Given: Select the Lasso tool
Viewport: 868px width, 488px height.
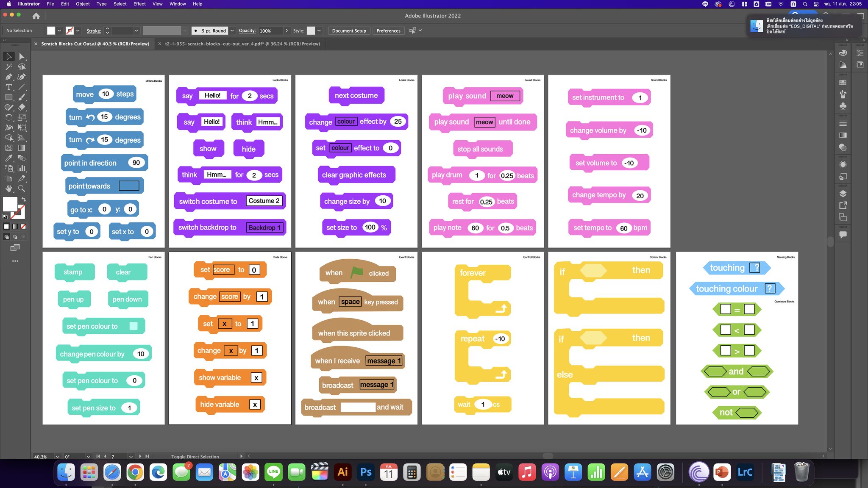Looking at the screenshot, I should (22, 67).
